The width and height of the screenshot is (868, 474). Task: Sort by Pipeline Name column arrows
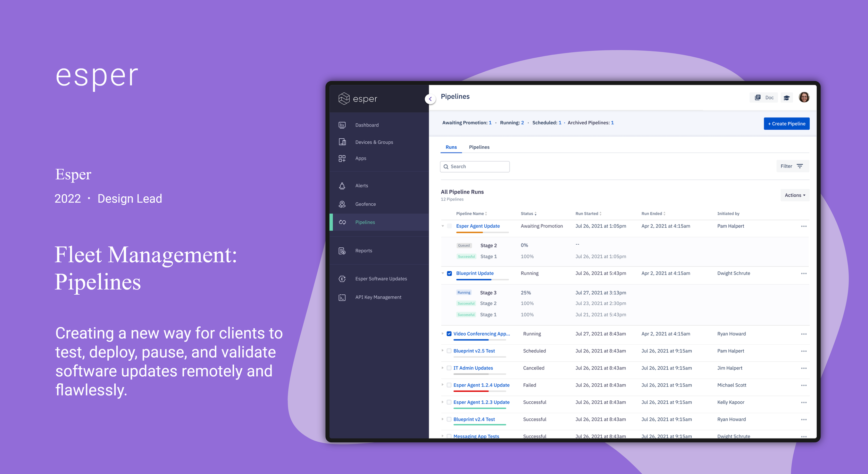(x=486, y=214)
